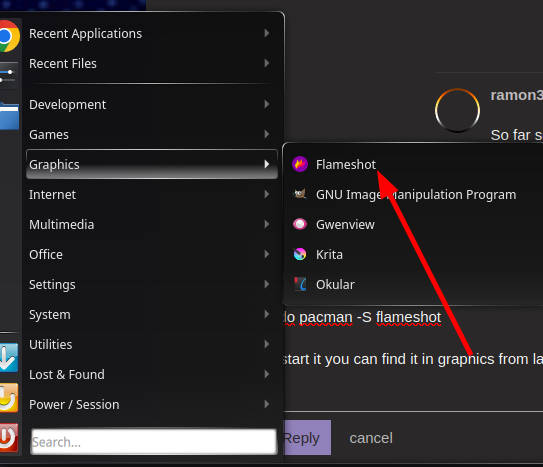Screen dimensions: 543x467
Task: Expand the Games category arrow
Action: tap(267, 134)
